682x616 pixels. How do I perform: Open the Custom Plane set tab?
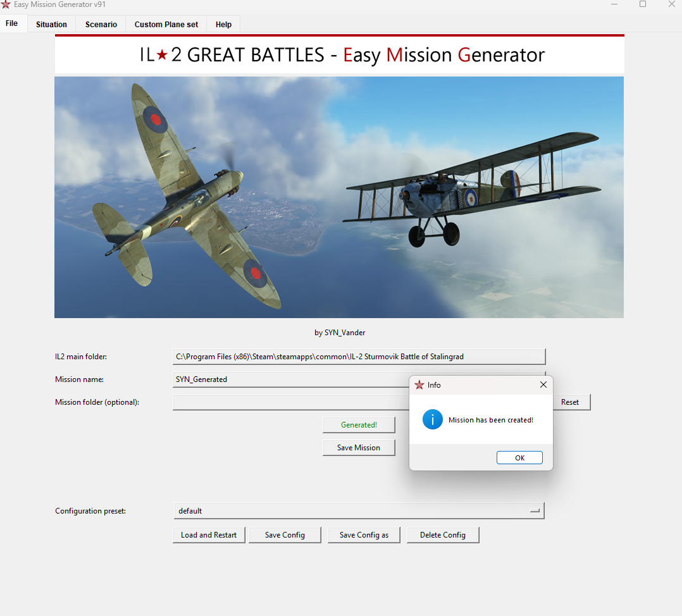pyautogui.click(x=166, y=24)
